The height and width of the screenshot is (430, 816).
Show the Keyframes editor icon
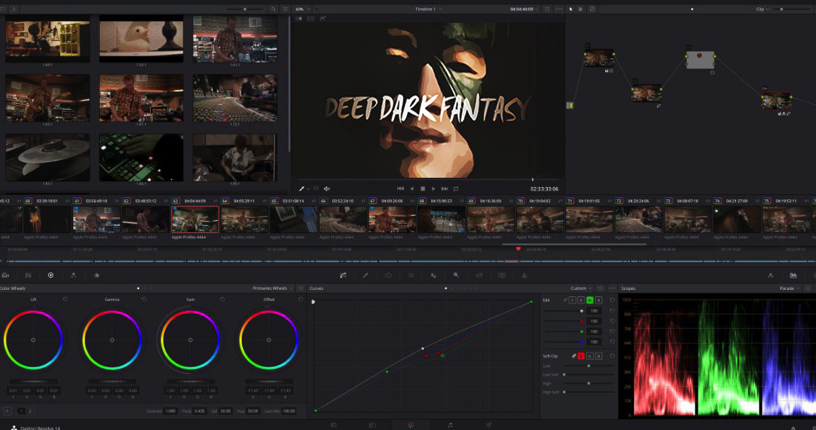pyautogui.click(x=770, y=275)
